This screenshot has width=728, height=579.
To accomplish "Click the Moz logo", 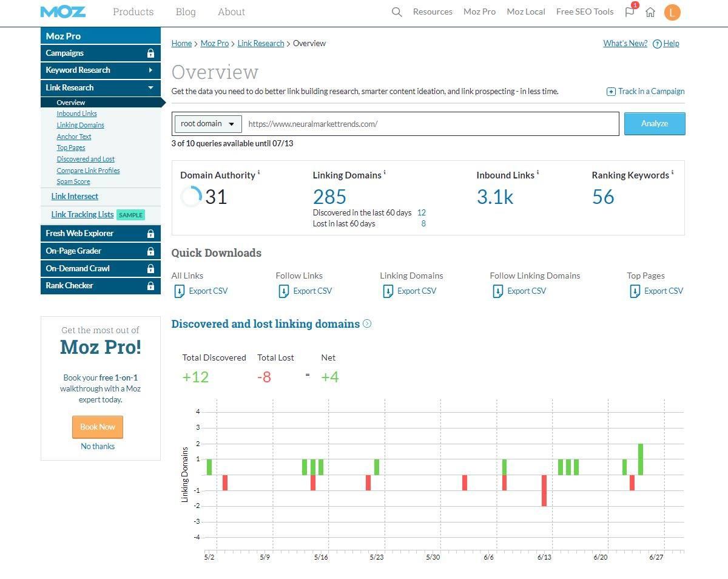I will click(63, 12).
